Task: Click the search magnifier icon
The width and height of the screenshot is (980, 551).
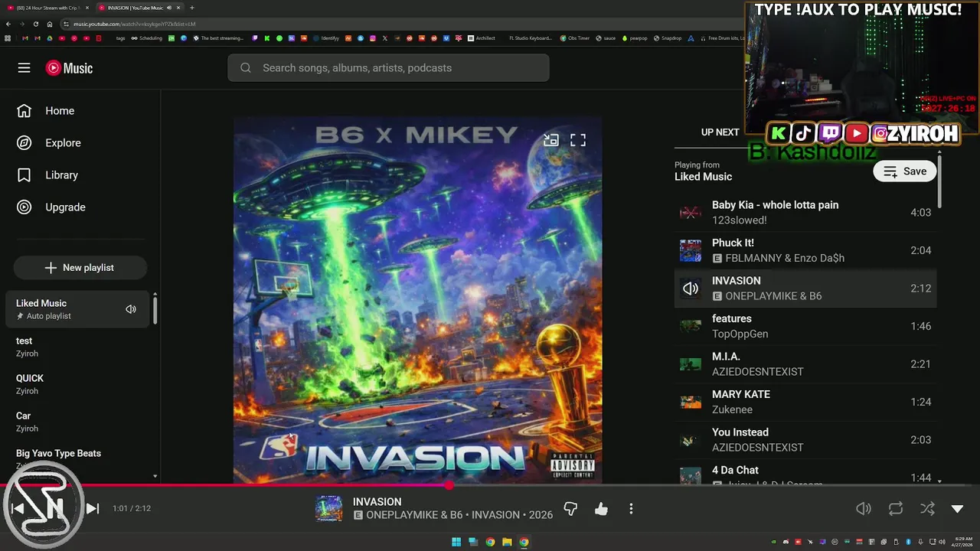Action: point(246,68)
